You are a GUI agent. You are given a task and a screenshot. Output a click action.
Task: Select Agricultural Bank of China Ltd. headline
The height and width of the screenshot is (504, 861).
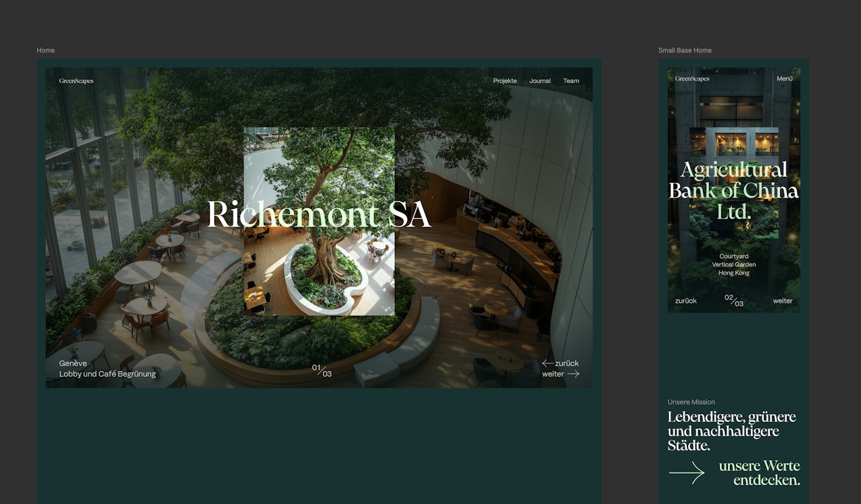(x=734, y=190)
